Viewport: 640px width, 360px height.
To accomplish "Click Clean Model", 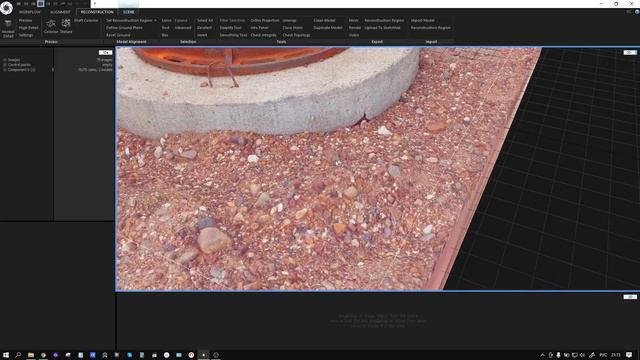I will coord(324,20).
